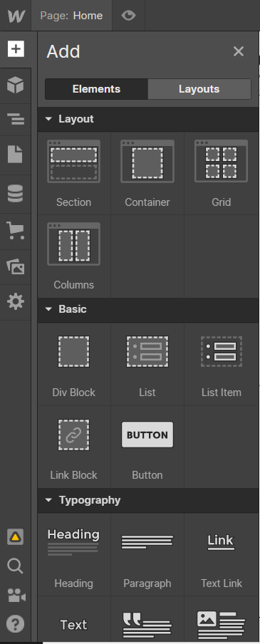Open the CMS database icon
Viewport: 260px width, 644px height.
15,194
